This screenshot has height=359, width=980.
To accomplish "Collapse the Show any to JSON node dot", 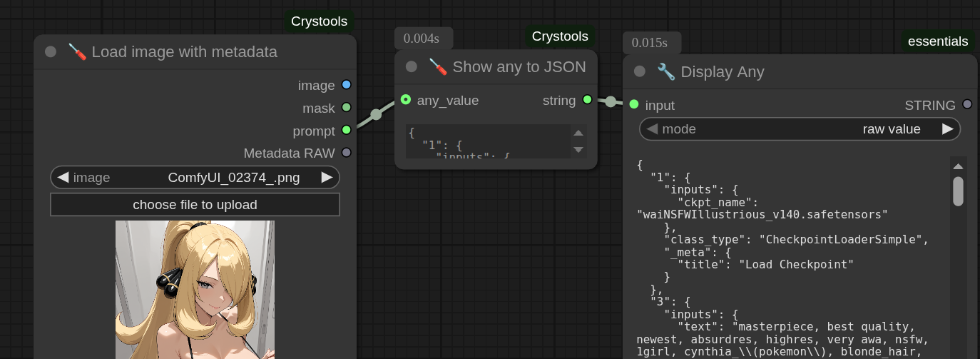I will pyautogui.click(x=412, y=66).
